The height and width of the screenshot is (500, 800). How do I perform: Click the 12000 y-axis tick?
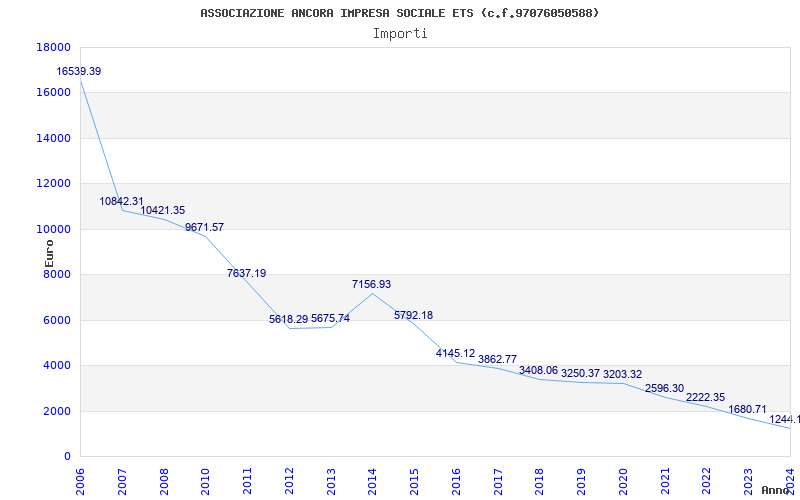pos(53,184)
